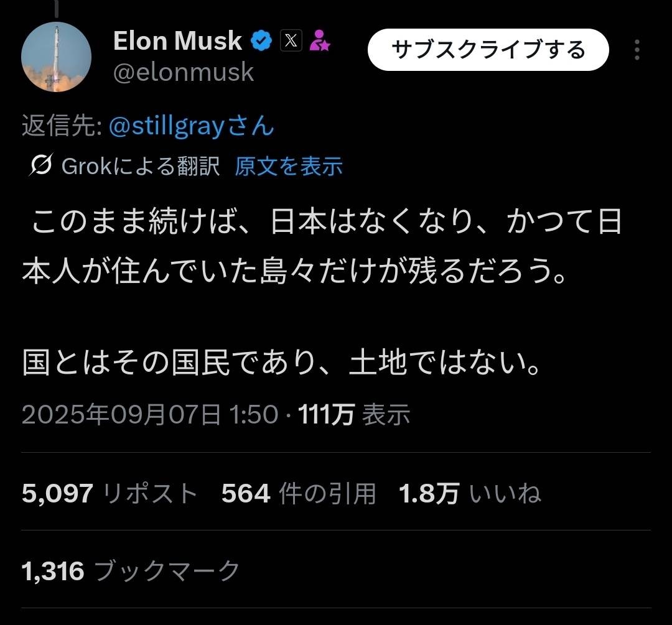672x625 pixels.
Task: Click the purple subscriber star icon
Action: tap(320, 41)
